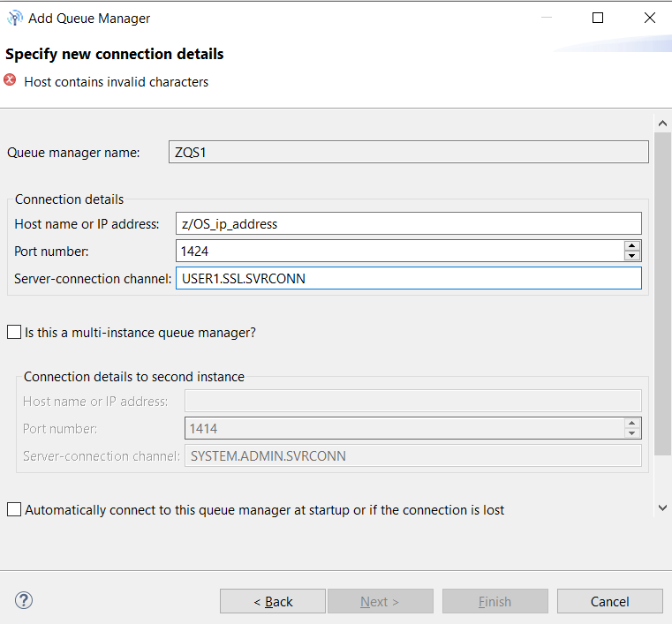Image resolution: width=672 pixels, height=624 pixels.
Task: Click the scrollbar down arrow
Action: tap(662, 507)
